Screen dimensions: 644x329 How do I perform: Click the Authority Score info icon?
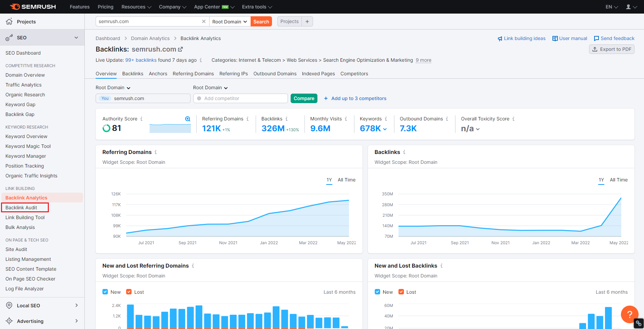141,119
